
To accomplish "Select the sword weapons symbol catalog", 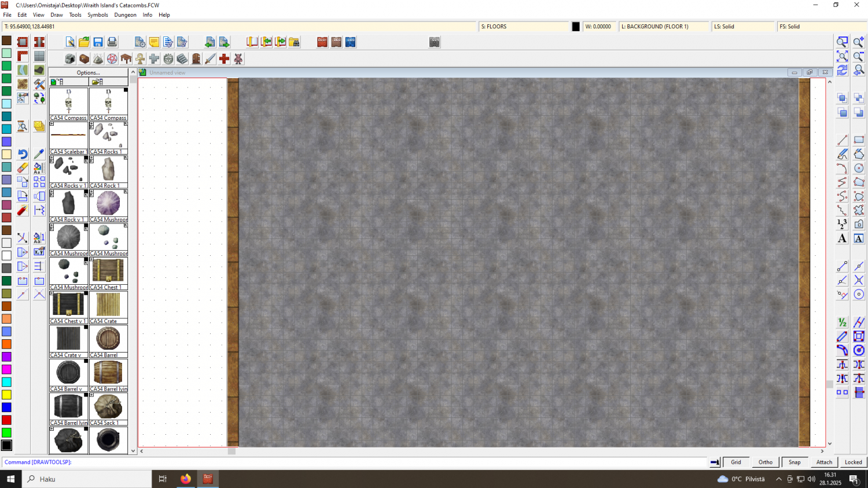I will click(210, 59).
